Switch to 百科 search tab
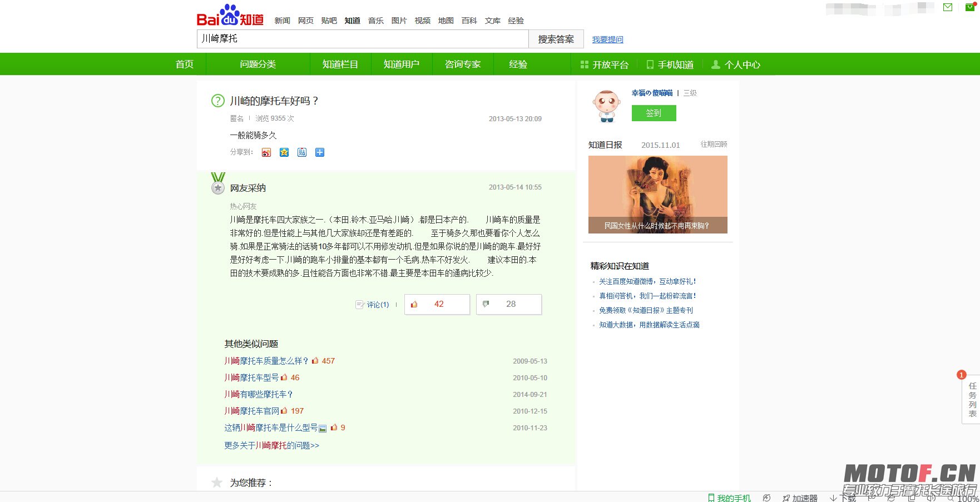Screen dimensions: 980x502 [469, 21]
